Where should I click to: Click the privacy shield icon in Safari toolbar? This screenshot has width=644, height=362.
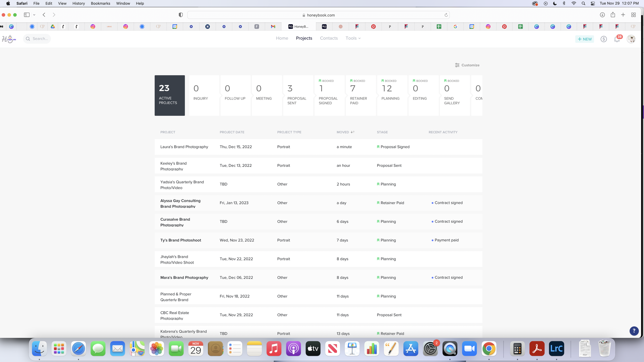point(181,15)
